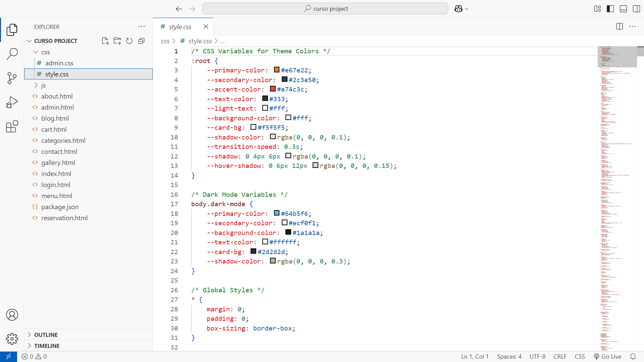Show errors and warnings panel
Viewport: 644px width, 362px height.
34,357
